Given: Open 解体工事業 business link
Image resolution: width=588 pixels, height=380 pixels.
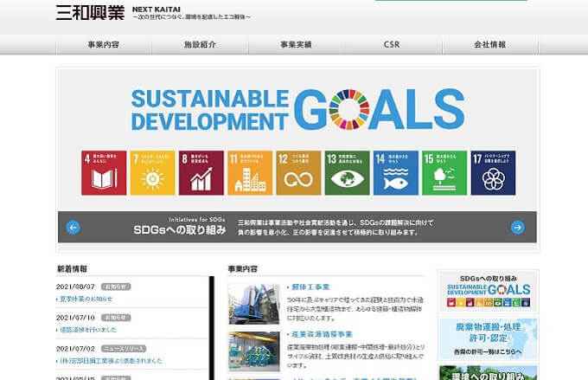Looking at the screenshot, I should click(310, 287).
